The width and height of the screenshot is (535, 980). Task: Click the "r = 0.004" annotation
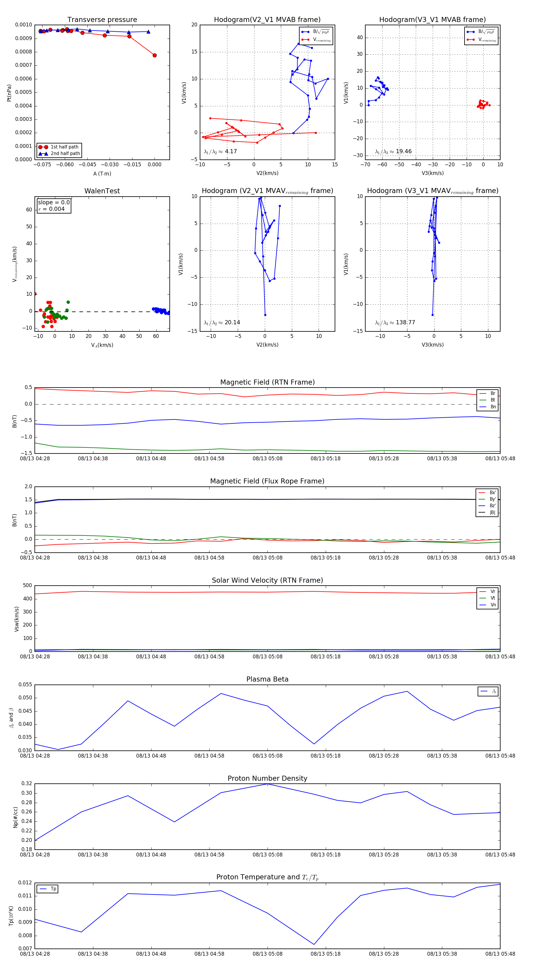pos(51,209)
